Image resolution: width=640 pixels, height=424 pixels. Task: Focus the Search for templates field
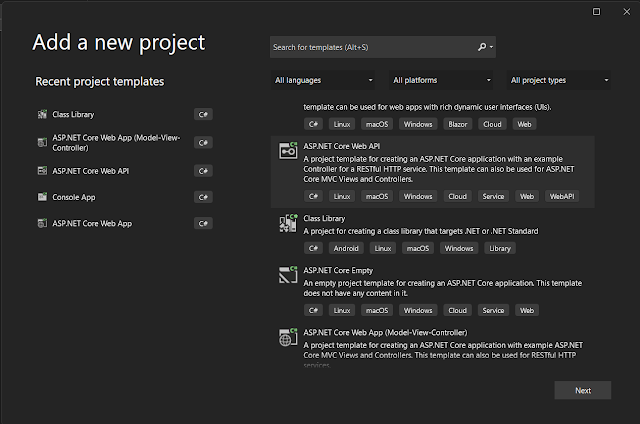[370, 47]
